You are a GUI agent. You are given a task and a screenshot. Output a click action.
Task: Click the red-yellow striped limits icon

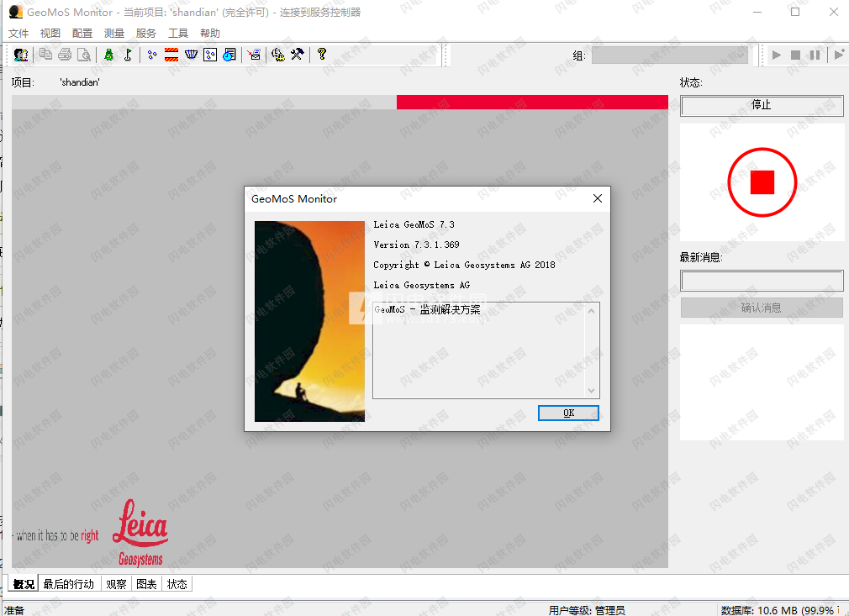point(171,55)
